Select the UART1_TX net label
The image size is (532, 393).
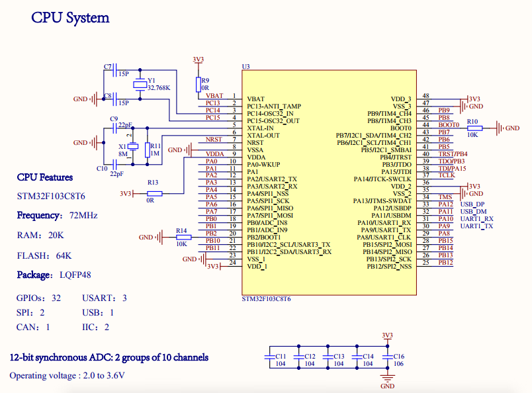point(476,226)
